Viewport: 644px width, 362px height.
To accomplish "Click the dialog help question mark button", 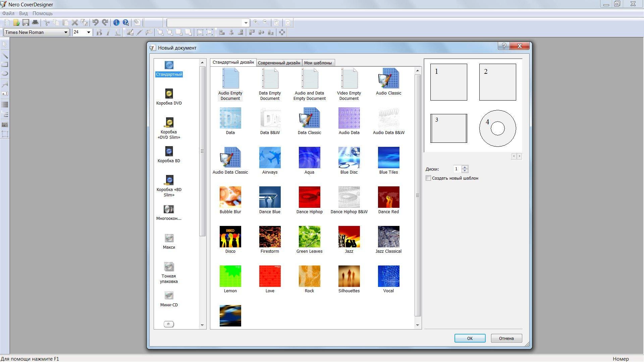I will coord(503,46).
